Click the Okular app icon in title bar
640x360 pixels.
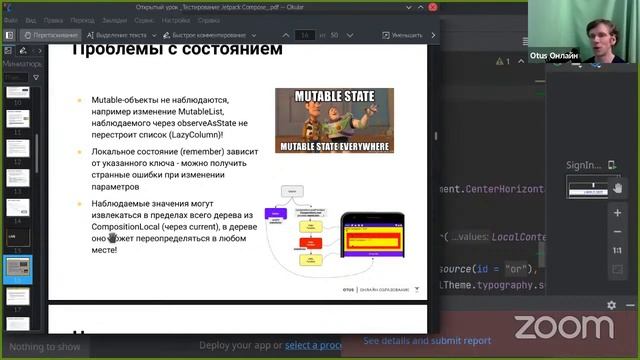[8, 7]
